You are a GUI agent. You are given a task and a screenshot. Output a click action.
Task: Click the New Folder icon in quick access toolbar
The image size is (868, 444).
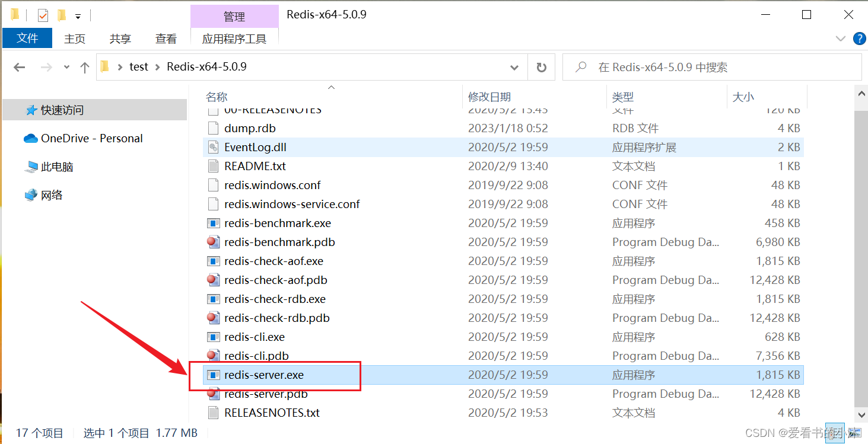(62, 15)
